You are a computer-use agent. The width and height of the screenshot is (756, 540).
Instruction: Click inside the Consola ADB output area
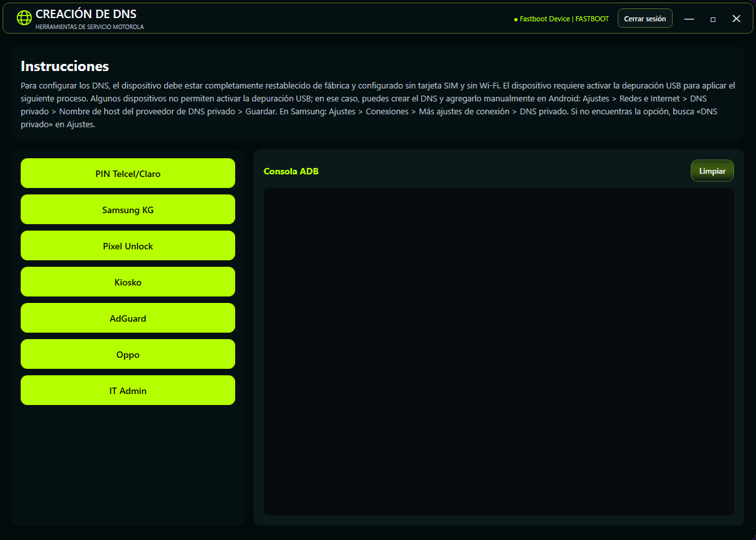coord(499,351)
